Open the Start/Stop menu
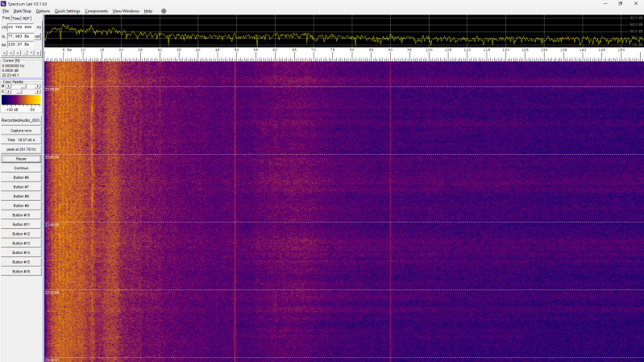This screenshot has height=362, width=644. (23, 11)
